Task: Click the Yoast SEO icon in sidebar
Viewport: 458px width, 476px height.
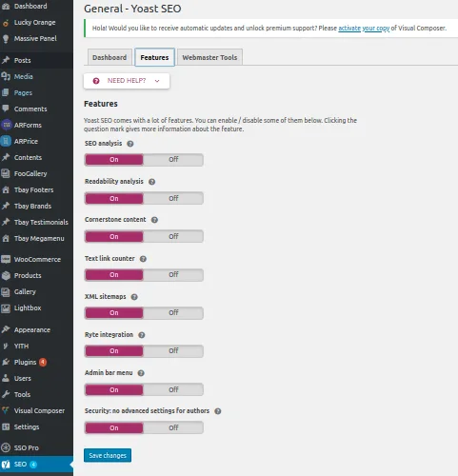Action: pyautogui.click(x=6, y=465)
